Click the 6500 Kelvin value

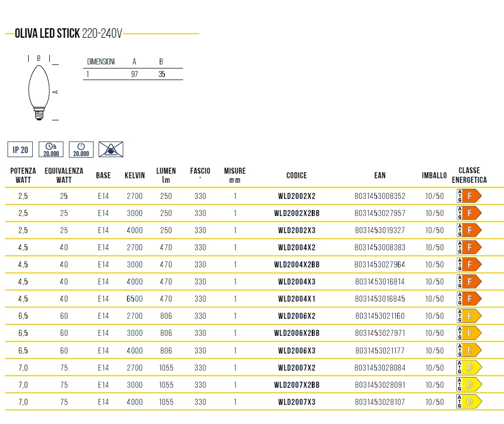click(x=134, y=299)
